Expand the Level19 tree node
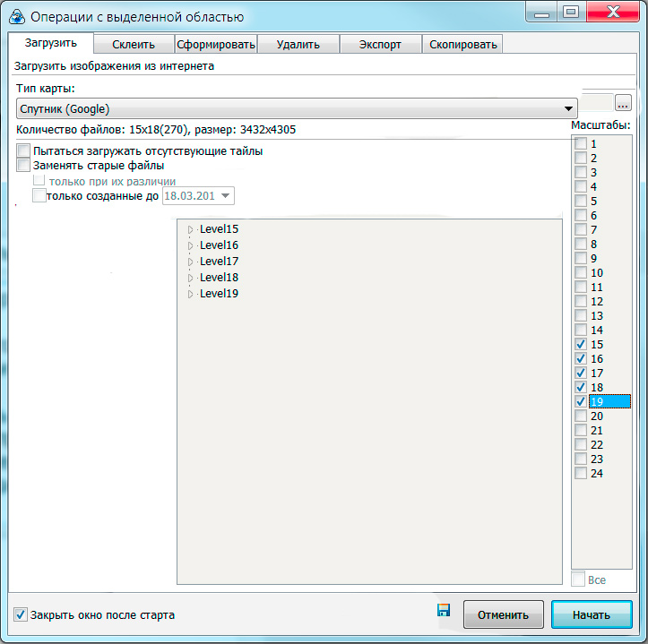The image size is (648, 644). [190, 295]
